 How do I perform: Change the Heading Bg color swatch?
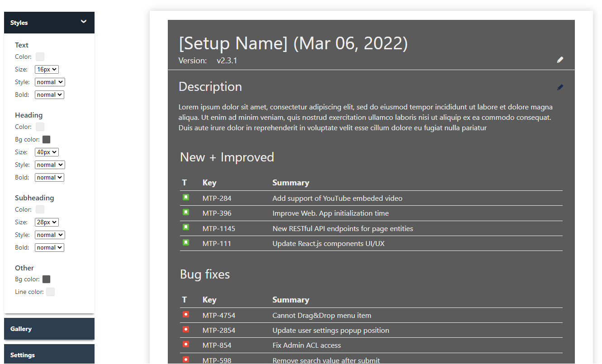coord(46,139)
